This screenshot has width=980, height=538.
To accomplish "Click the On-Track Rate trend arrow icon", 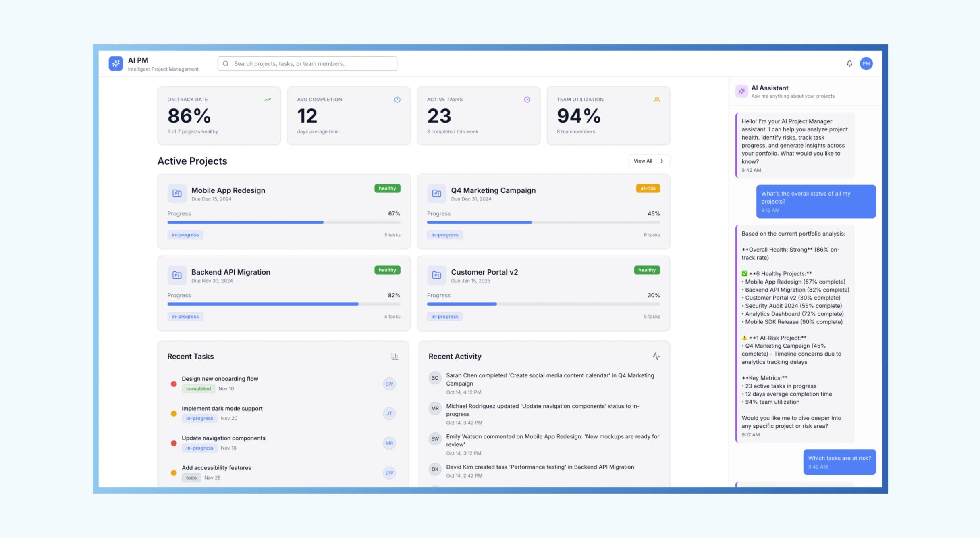I will coord(268,100).
